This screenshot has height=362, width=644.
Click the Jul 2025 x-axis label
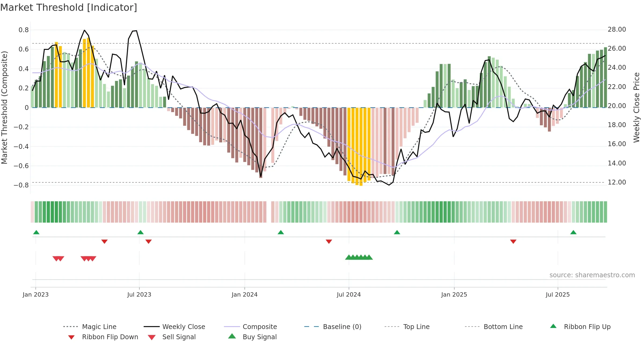(x=558, y=295)
